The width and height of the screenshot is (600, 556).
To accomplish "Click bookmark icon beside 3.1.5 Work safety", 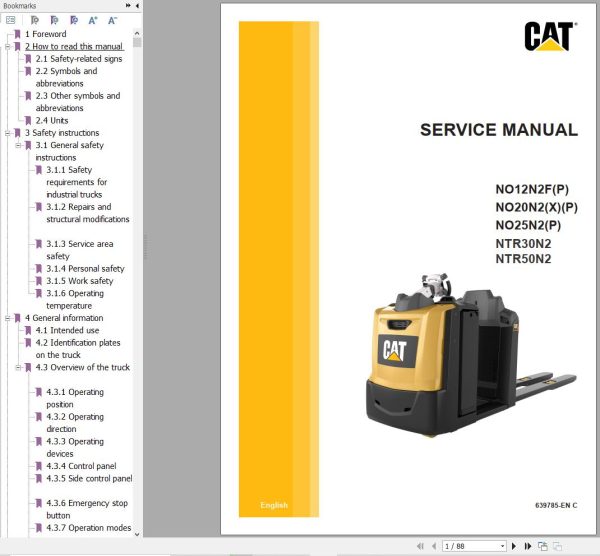I will coord(39,281).
